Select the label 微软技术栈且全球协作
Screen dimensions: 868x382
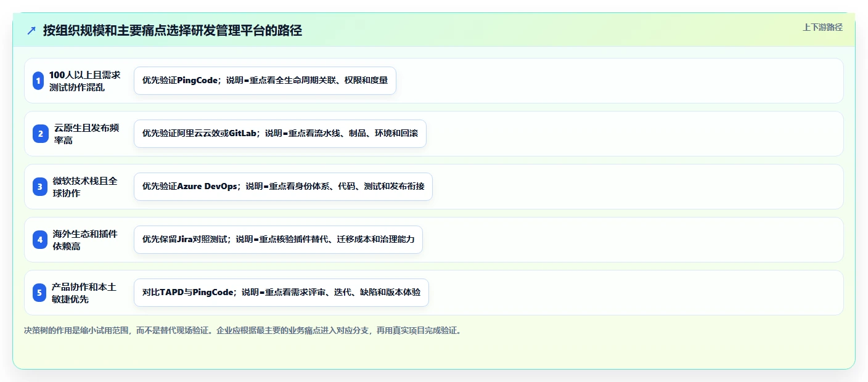coord(85,187)
